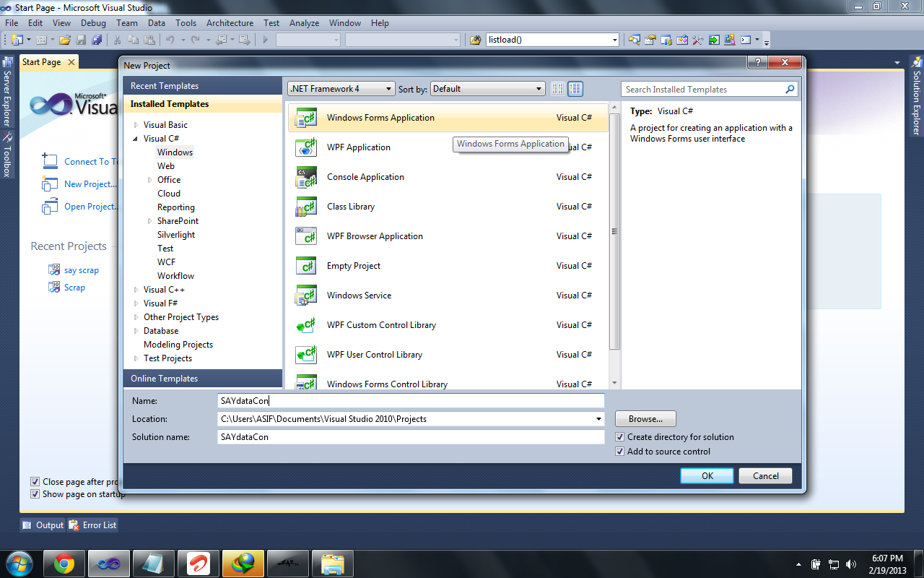Open the .NET Framework 4 dropdown
This screenshot has height=578, width=924.
click(x=341, y=89)
